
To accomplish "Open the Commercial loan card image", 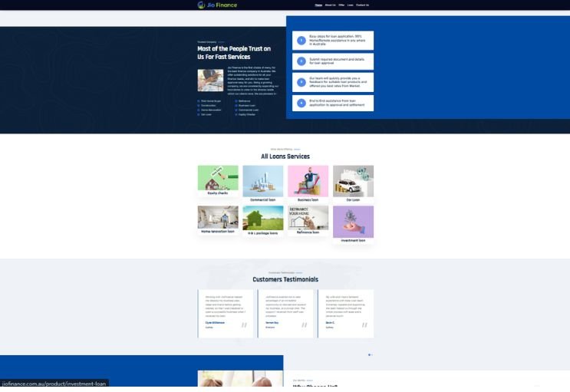I will (x=263, y=181).
